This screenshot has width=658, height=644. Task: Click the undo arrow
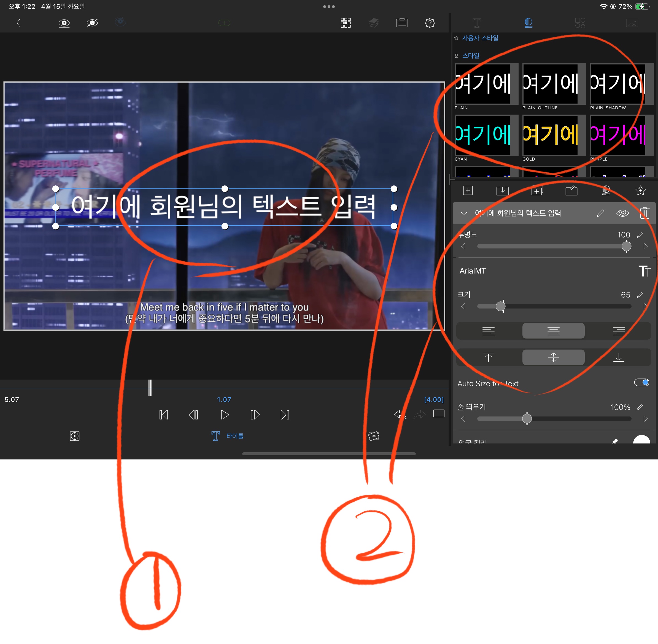point(400,414)
